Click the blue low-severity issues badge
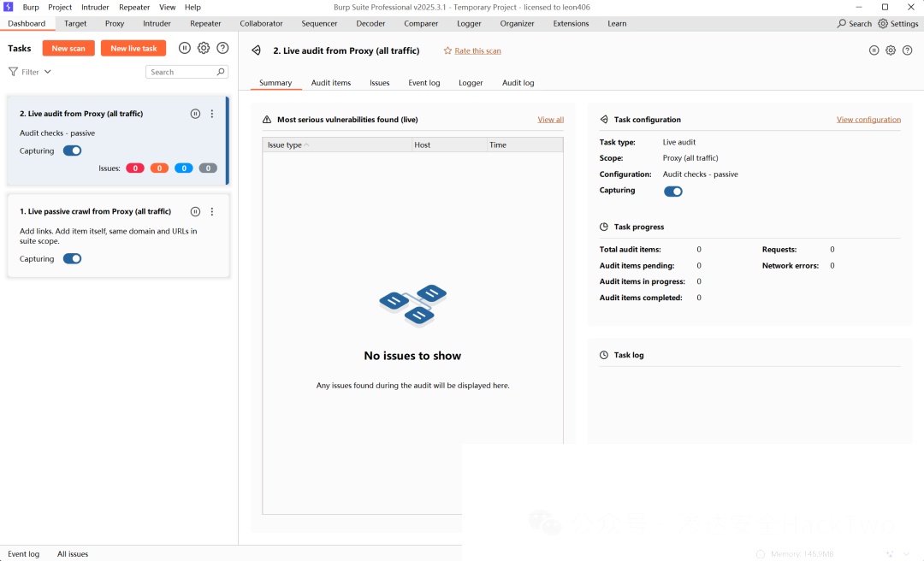The height and width of the screenshot is (561, 924). [x=184, y=168]
